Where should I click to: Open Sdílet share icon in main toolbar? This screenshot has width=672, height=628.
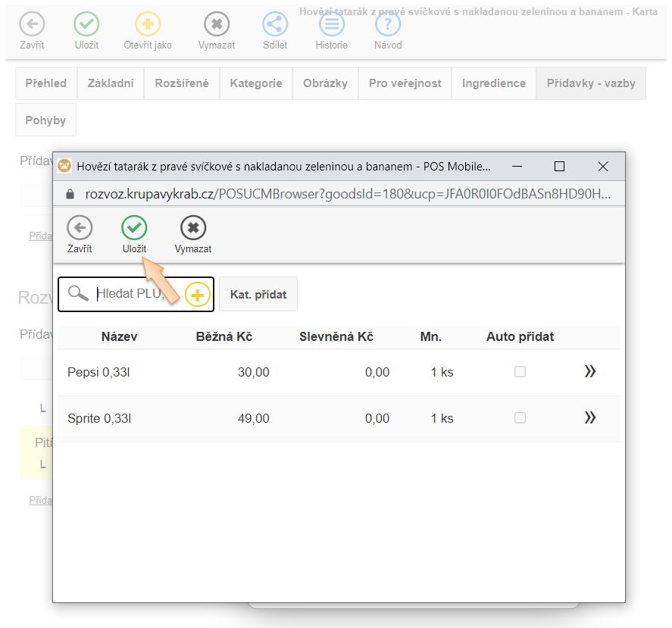click(x=275, y=24)
